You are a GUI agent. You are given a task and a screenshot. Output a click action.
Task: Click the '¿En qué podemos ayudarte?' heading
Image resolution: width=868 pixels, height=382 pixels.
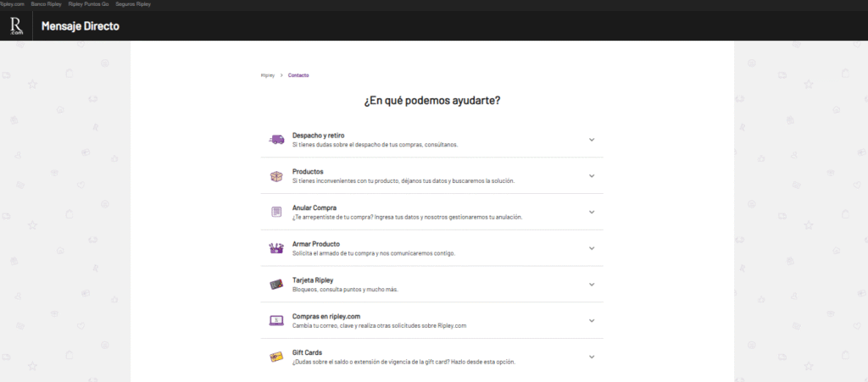tap(431, 102)
